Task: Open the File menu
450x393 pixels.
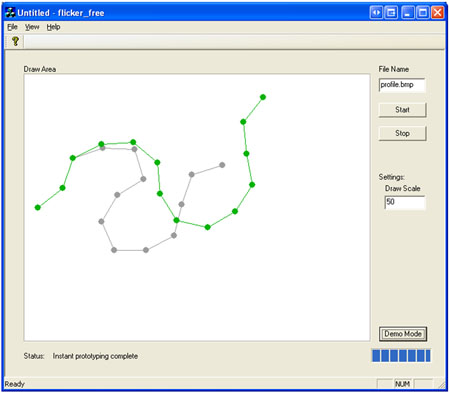Action: [12, 27]
